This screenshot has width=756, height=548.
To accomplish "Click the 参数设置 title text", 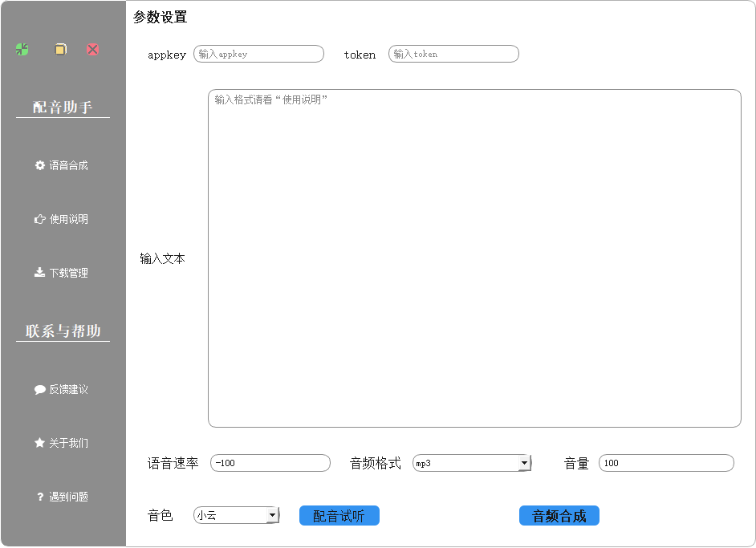I will pyautogui.click(x=160, y=18).
